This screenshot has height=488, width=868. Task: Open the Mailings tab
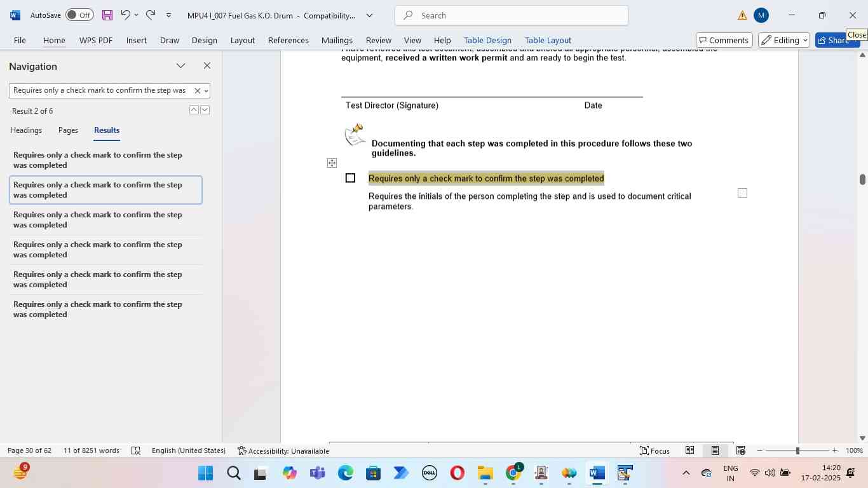(x=337, y=40)
